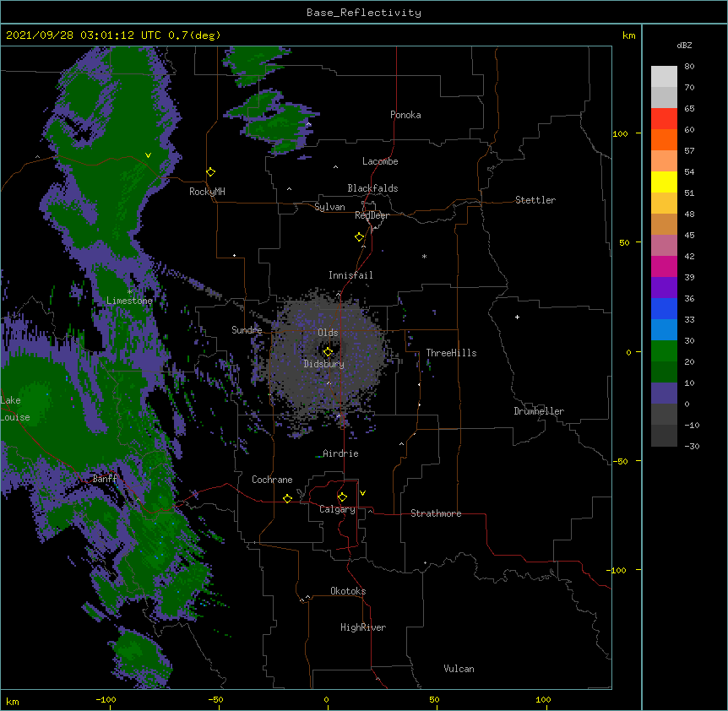Select the Airdrie label
The width and height of the screenshot is (728, 711).
point(340,453)
